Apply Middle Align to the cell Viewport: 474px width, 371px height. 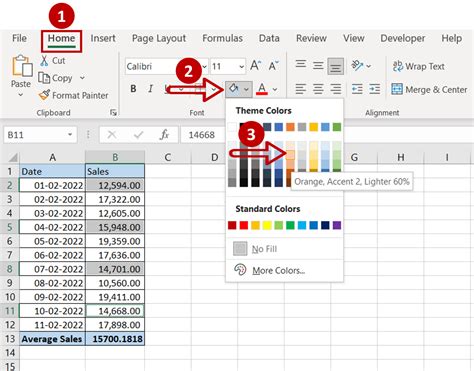(318, 66)
